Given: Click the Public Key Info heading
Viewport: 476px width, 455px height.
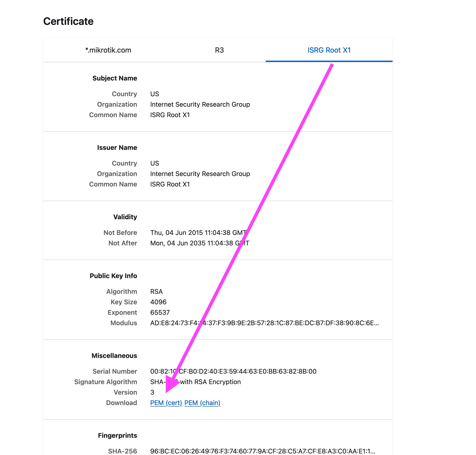Looking at the screenshot, I should click(113, 276).
